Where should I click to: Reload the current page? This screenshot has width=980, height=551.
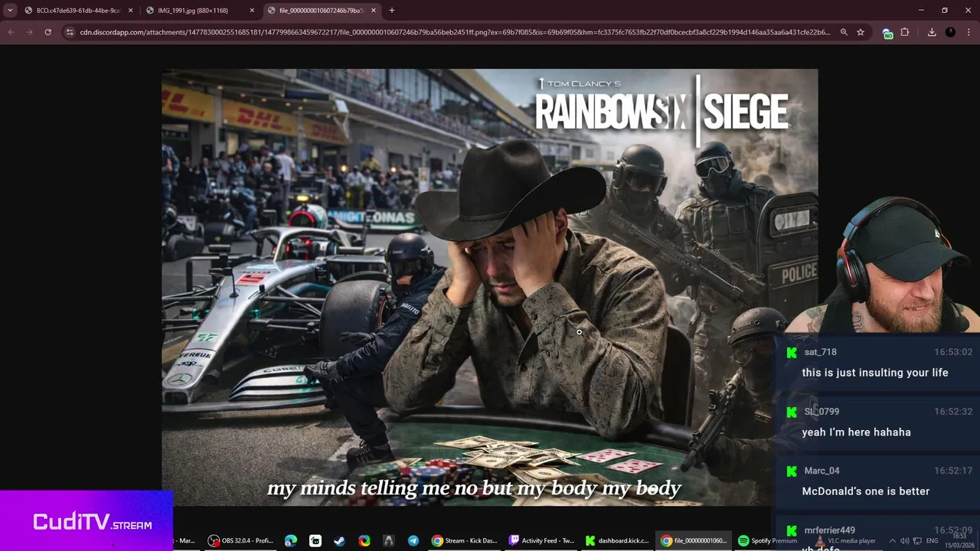[47, 32]
